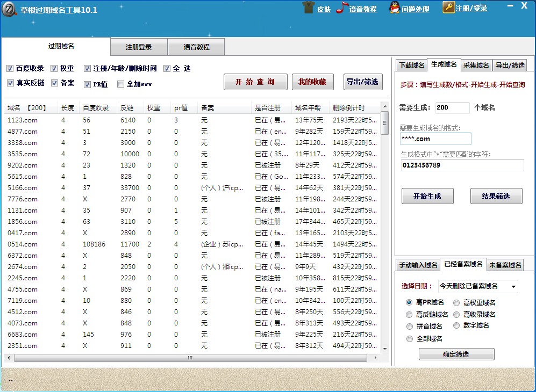Click the QQ penguin problem handling icon
Screen dimensions: 536x392
pos(395,8)
